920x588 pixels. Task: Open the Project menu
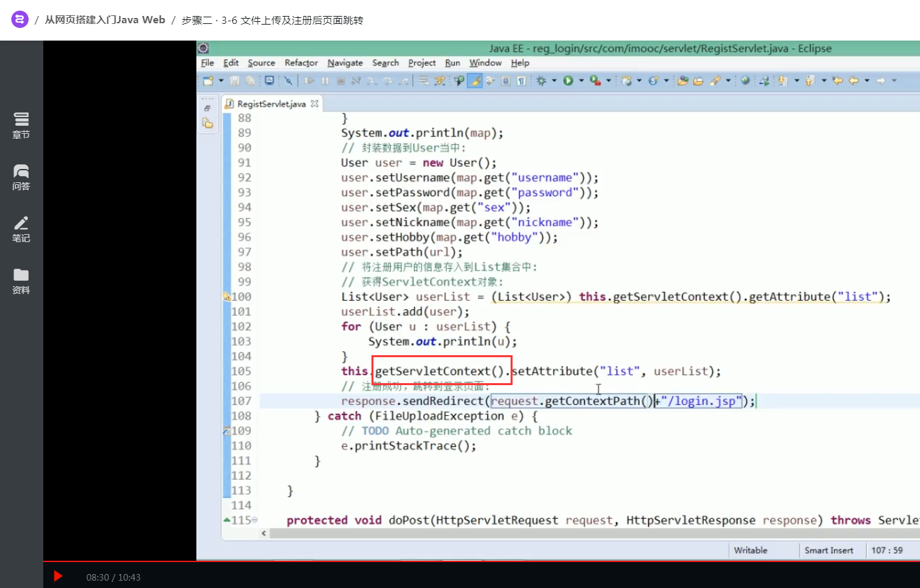click(x=422, y=63)
